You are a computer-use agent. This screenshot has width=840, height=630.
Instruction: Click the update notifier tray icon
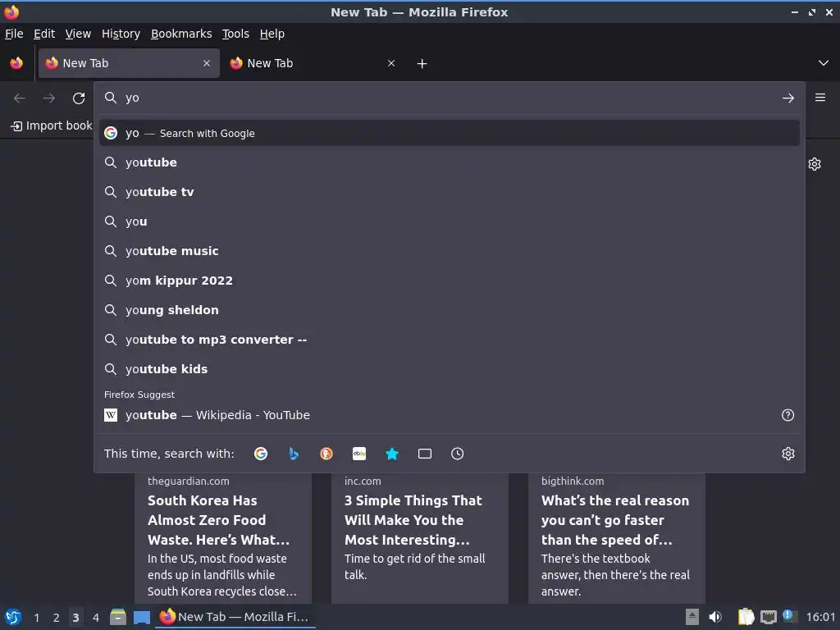point(789,616)
